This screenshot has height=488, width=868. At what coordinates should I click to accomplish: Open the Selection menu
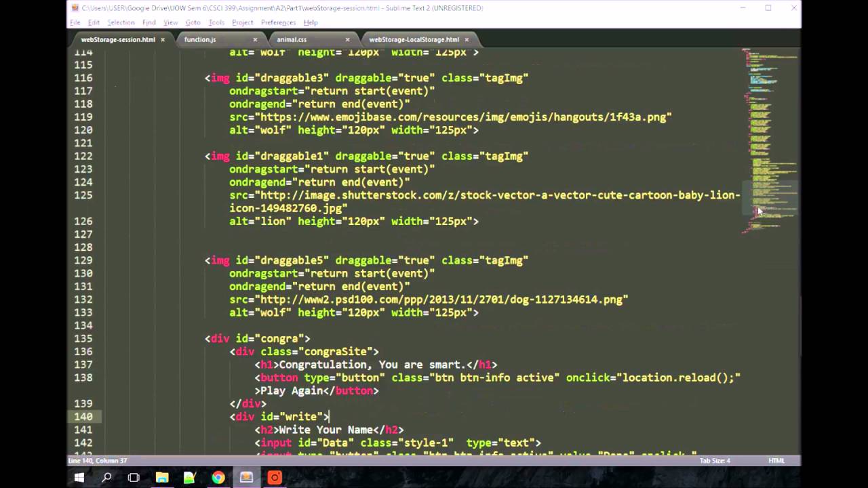pyautogui.click(x=121, y=22)
